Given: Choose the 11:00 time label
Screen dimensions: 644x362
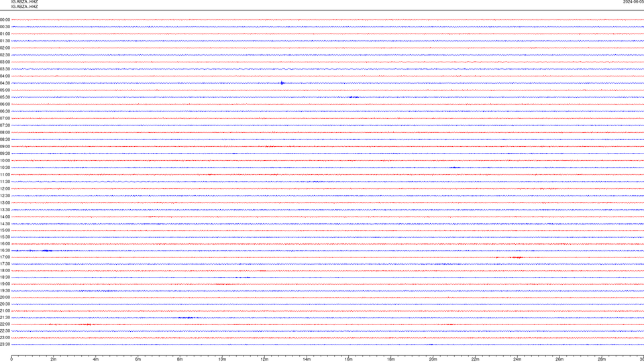Looking at the screenshot, I should coord(5,175).
